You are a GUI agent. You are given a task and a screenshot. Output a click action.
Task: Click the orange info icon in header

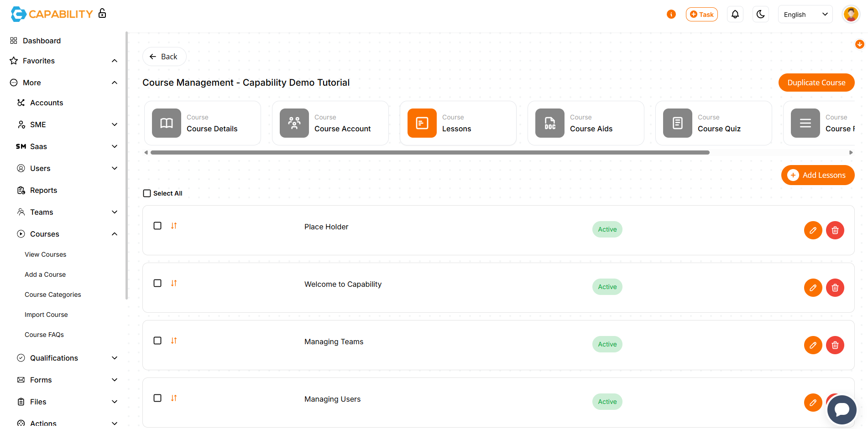tap(671, 15)
